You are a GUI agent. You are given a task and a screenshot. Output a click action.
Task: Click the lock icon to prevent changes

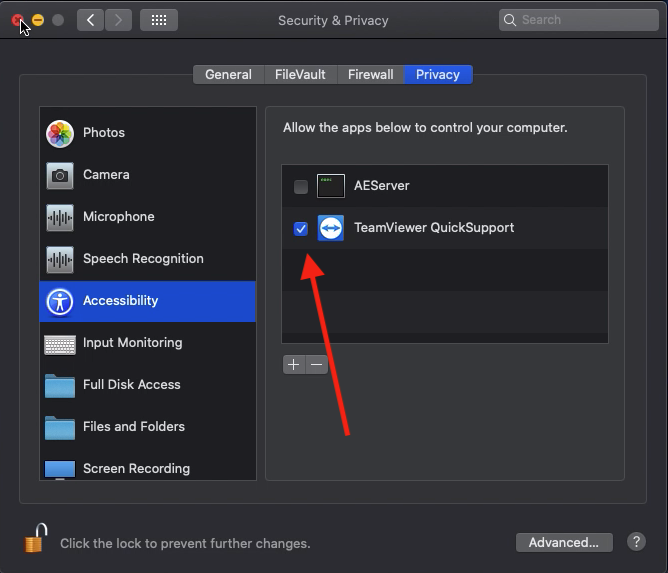(x=36, y=540)
